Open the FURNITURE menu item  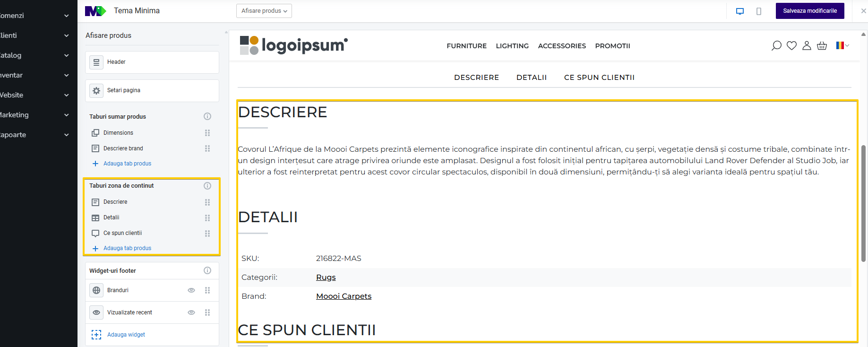(x=466, y=46)
